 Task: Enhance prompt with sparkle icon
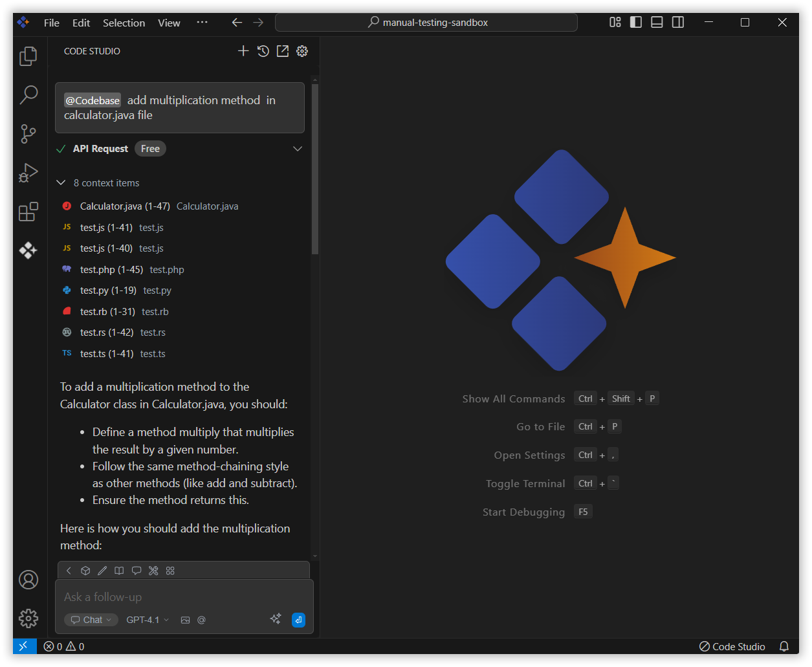tap(276, 619)
